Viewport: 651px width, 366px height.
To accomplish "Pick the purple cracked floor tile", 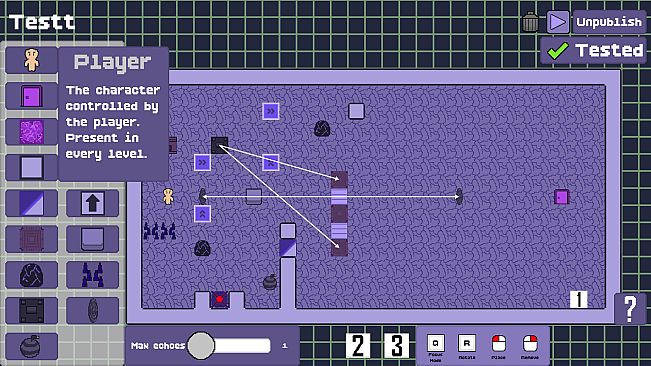I will coord(32,132).
